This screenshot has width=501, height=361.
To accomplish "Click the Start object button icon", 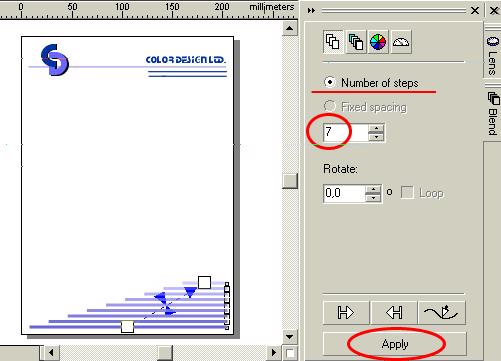I will click(346, 312).
